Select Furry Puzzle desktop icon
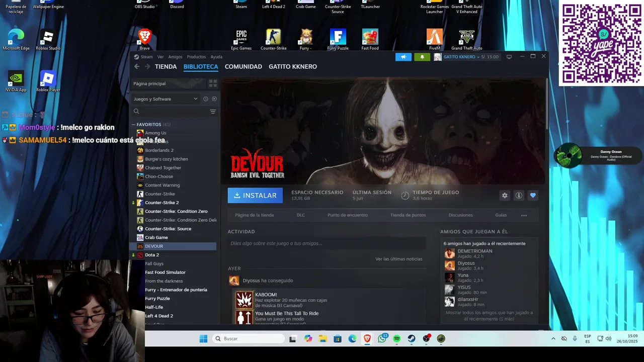The width and height of the screenshot is (644, 362). tap(338, 39)
